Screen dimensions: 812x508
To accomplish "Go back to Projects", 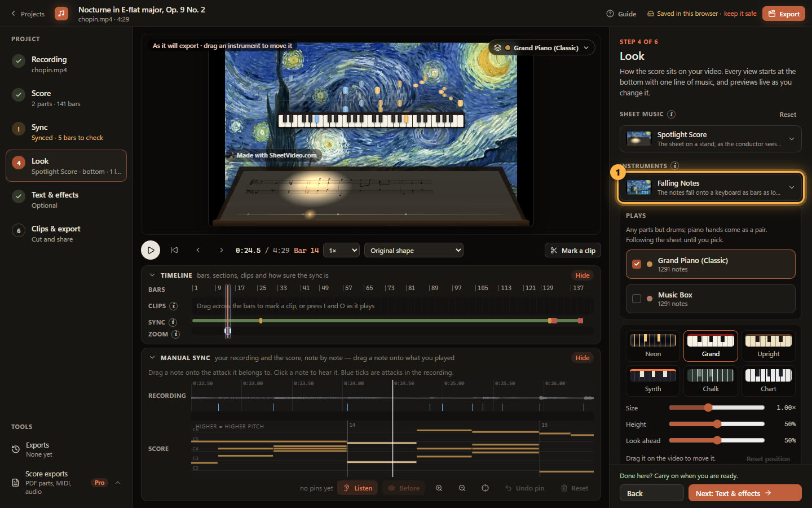I will point(28,14).
